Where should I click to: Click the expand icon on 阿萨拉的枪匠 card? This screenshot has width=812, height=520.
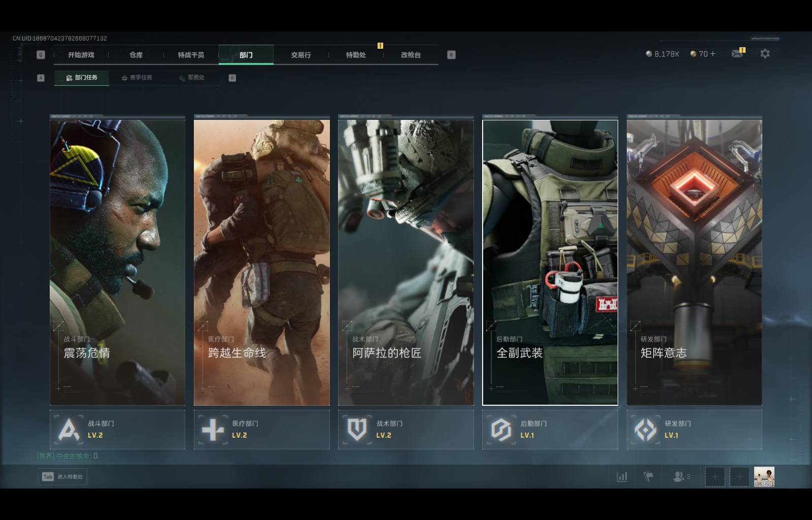pos(347,326)
